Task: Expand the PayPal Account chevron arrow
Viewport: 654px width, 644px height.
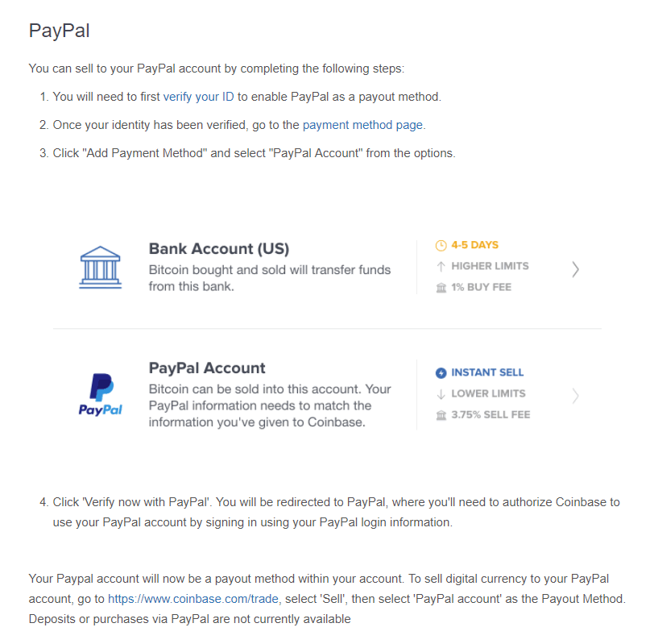Action: tap(575, 396)
